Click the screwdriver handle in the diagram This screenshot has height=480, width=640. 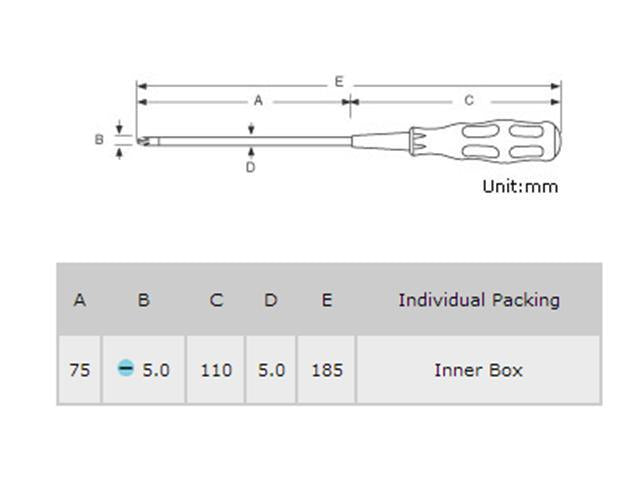point(490,142)
